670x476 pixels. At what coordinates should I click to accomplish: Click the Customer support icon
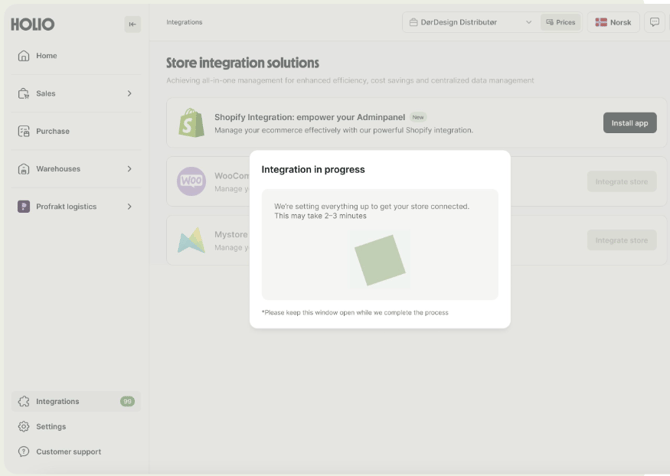click(x=24, y=452)
